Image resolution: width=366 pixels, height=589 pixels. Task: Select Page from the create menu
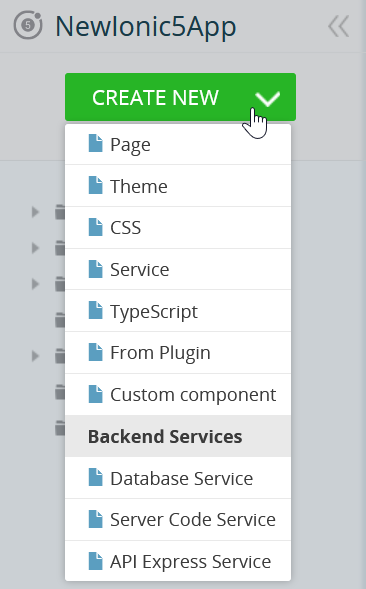[x=178, y=144]
